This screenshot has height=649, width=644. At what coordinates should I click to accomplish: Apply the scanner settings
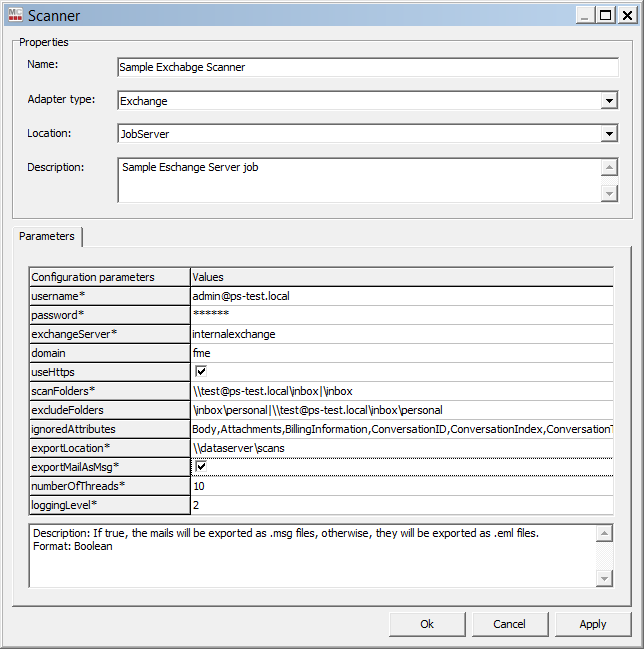[592, 624]
